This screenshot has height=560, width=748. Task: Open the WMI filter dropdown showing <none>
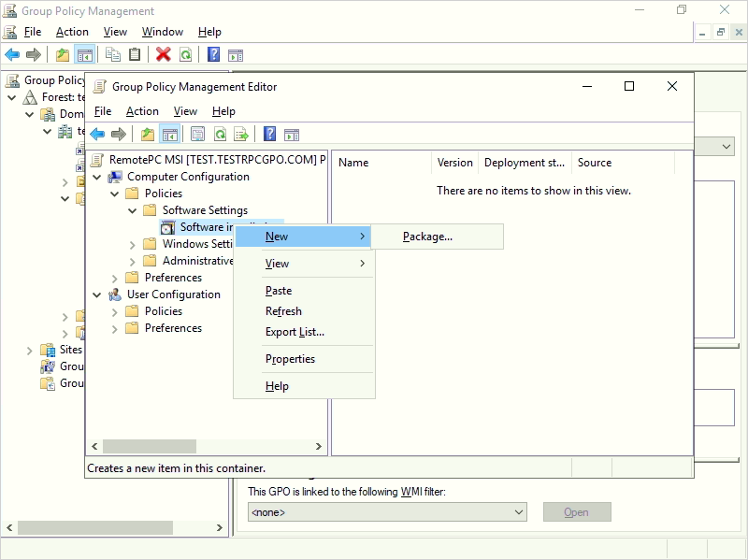click(387, 512)
